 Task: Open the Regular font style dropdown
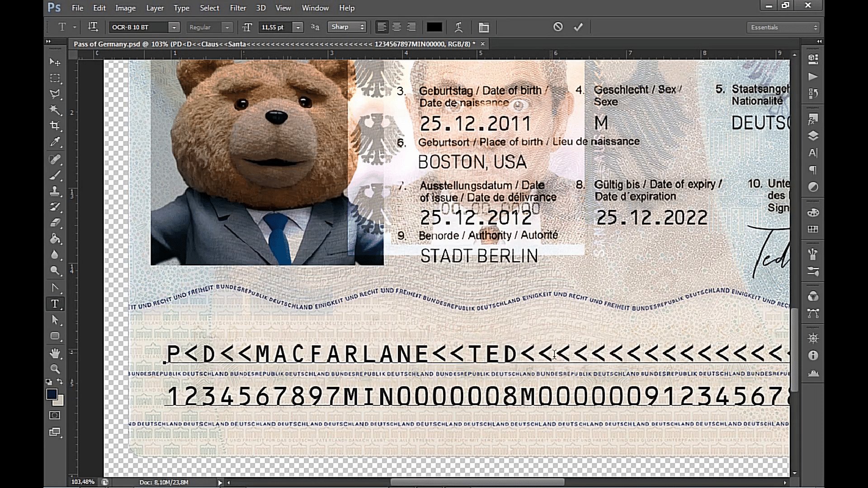[227, 28]
